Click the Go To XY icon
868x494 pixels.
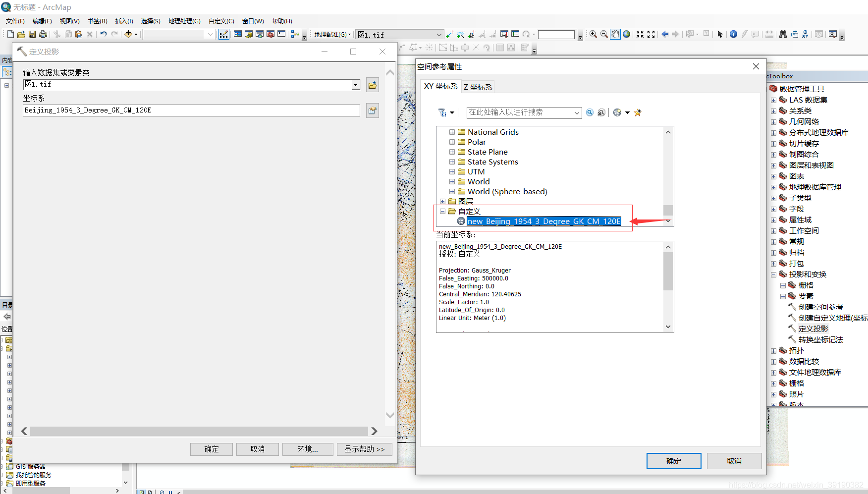click(805, 34)
